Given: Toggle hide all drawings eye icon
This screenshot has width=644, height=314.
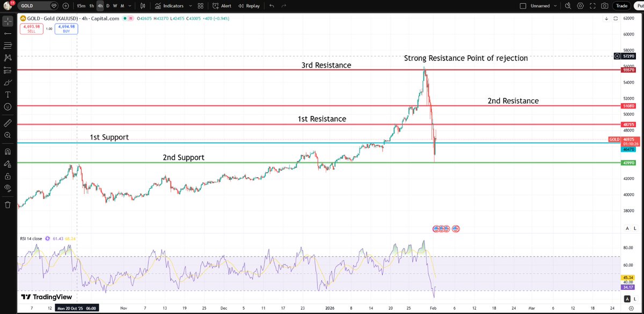Looking at the screenshot, I should 8,188.
